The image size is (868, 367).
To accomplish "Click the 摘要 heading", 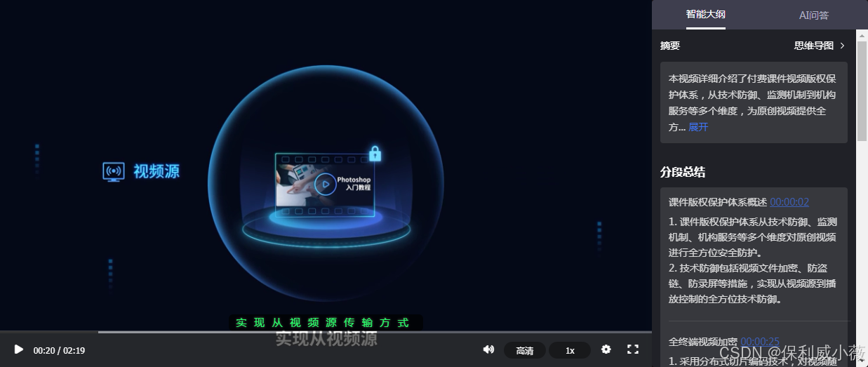I will pyautogui.click(x=670, y=46).
